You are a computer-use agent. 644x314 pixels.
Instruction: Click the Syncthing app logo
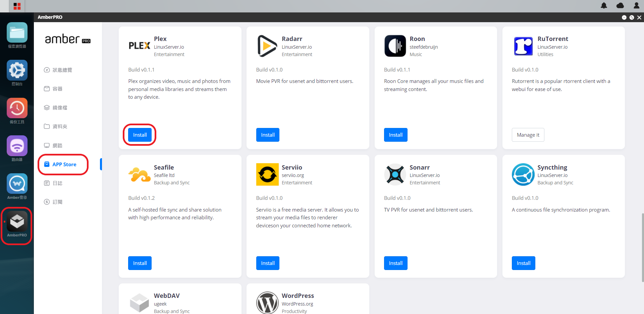pyautogui.click(x=523, y=174)
